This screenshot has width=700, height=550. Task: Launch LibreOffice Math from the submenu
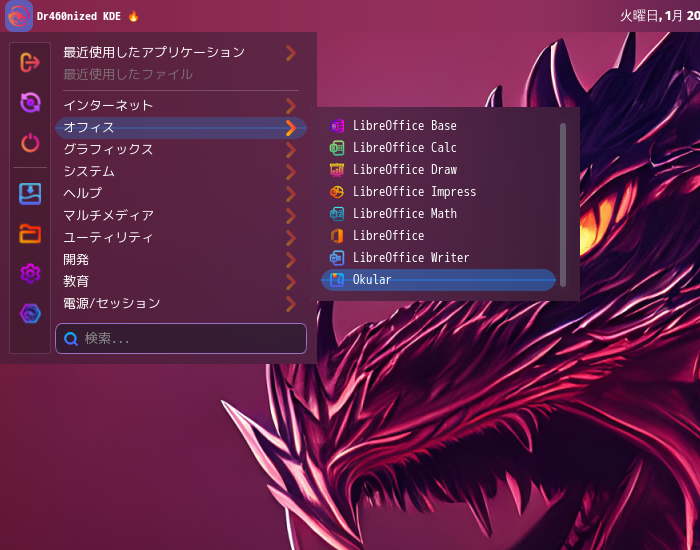coord(438,214)
